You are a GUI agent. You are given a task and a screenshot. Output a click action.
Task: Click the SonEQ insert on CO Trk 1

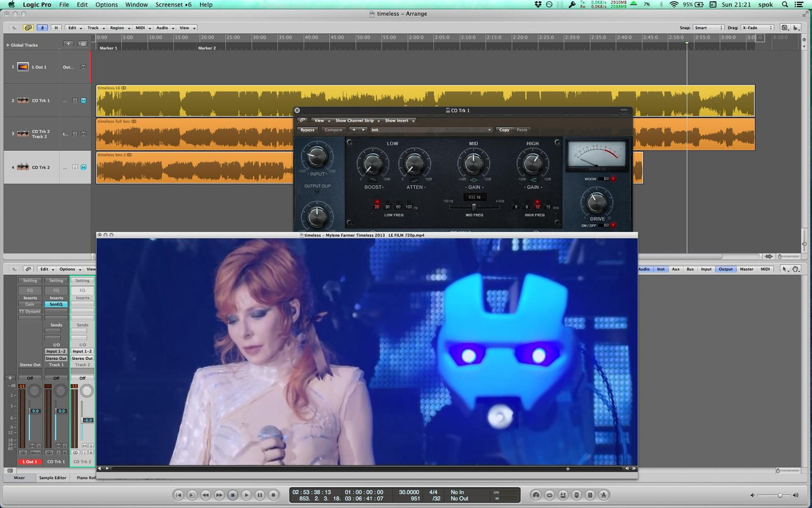(x=56, y=304)
